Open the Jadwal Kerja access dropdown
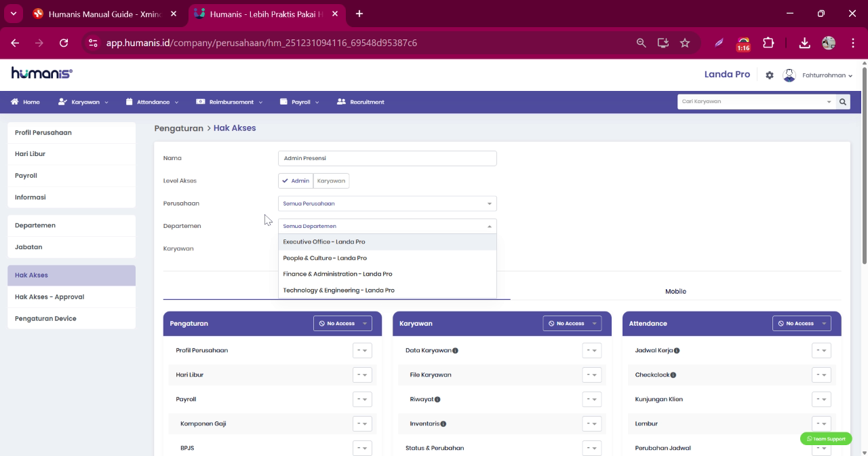868x456 pixels. 821,351
